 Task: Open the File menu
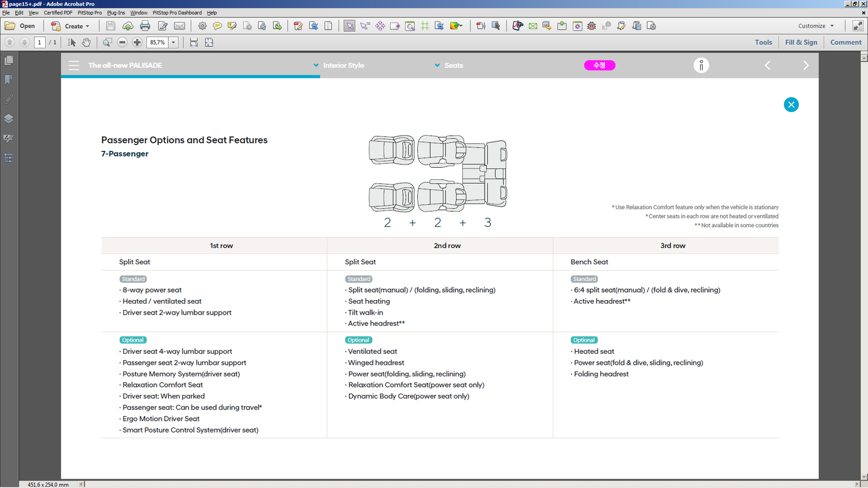pos(6,13)
